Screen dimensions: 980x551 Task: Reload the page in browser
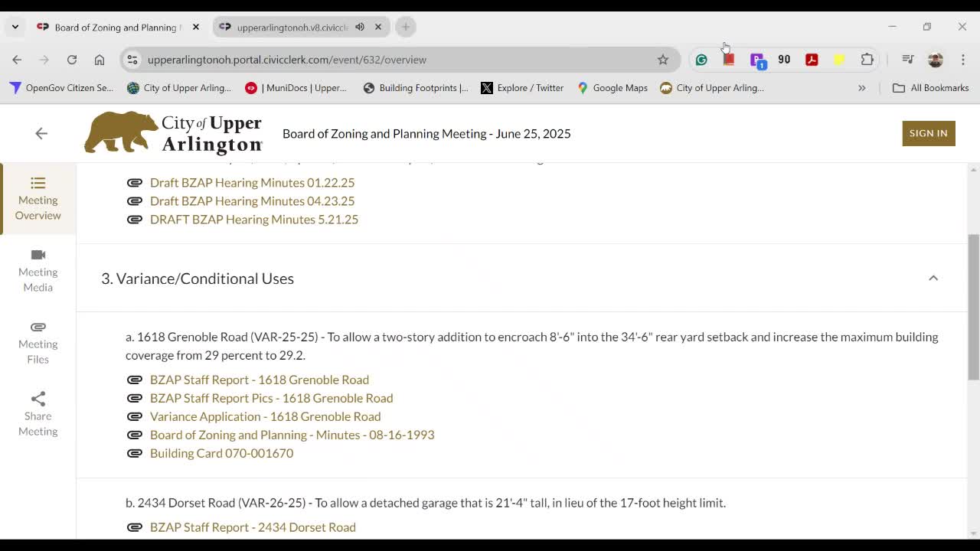click(x=72, y=60)
